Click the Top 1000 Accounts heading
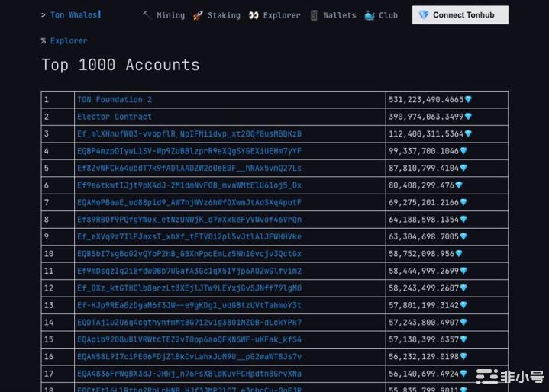This screenshot has height=392, width=549. [120, 65]
